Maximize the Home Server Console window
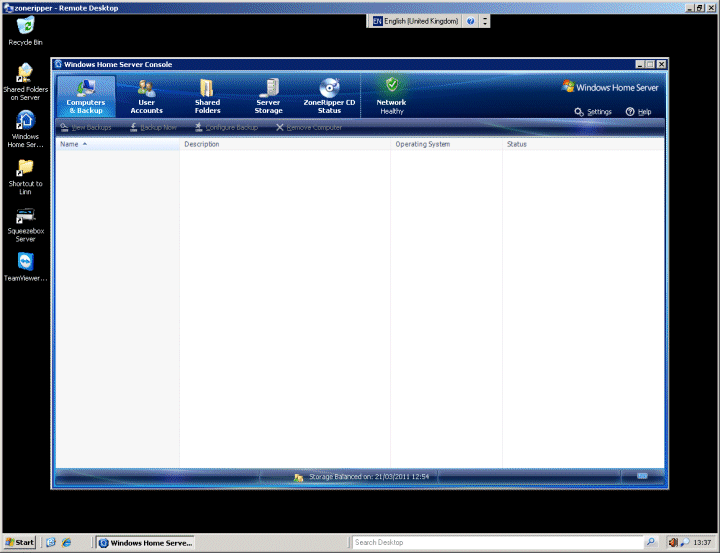This screenshot has width=720, height=553. [650, 65]
